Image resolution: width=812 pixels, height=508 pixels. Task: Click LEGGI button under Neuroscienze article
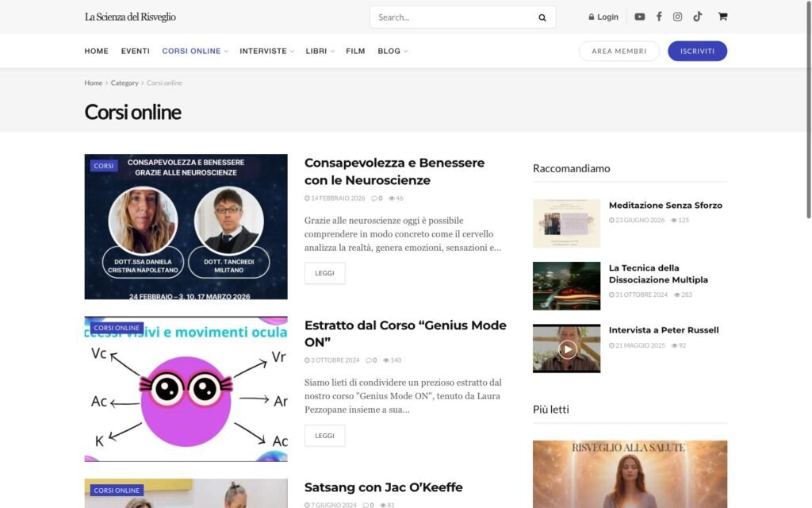[324, 273]
